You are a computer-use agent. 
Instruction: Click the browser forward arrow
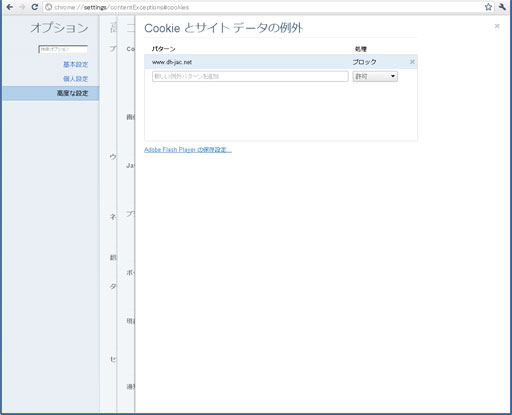click(22, 7)
